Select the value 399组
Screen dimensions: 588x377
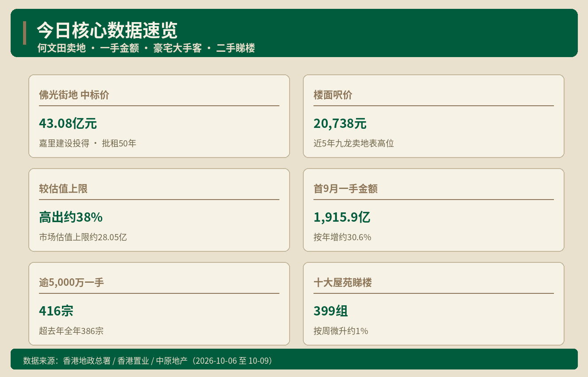point(331,311)
